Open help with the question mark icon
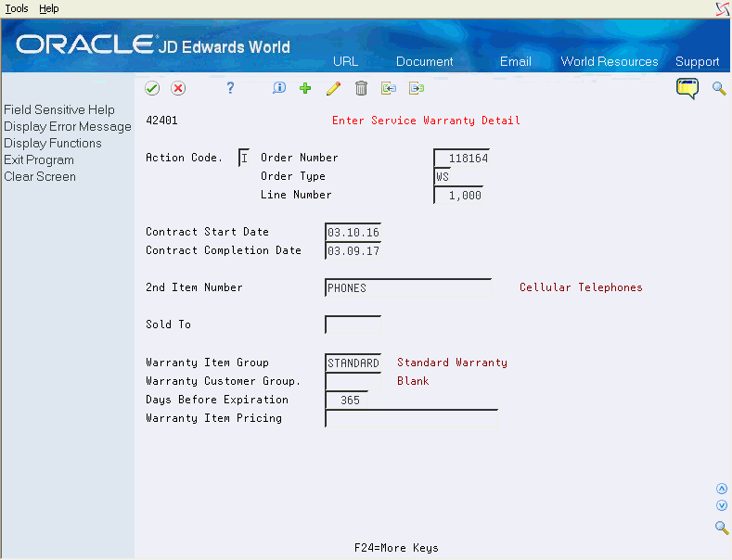 pos(230,88)
